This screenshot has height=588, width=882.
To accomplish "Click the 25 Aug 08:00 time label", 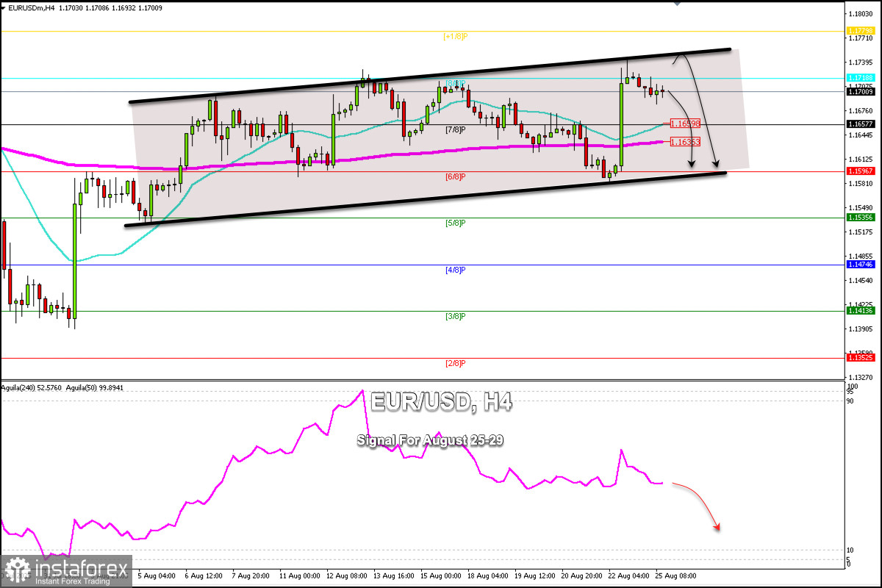I will point(677,576).
